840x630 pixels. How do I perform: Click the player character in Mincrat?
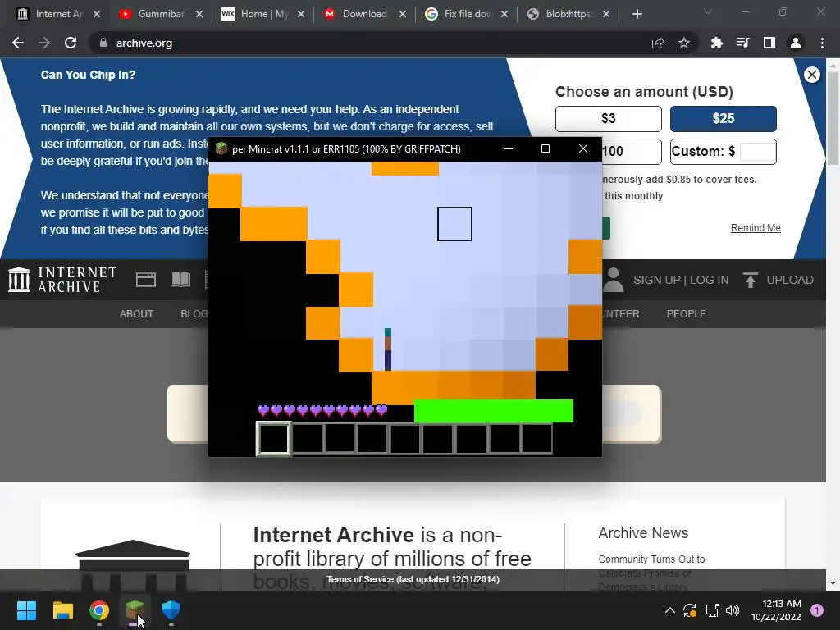pos(388,349)
